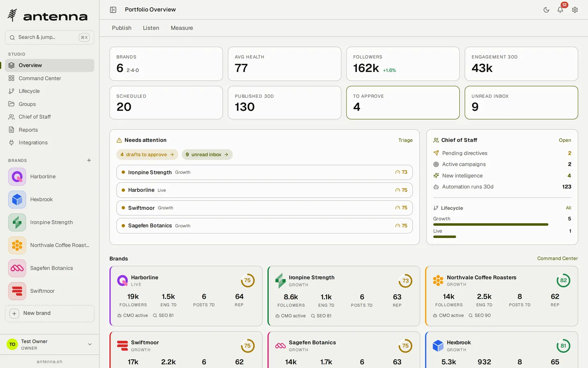Click CMO active on Northvale card
Viewport: 588px width, 368px height.
[x=448, y=316]
